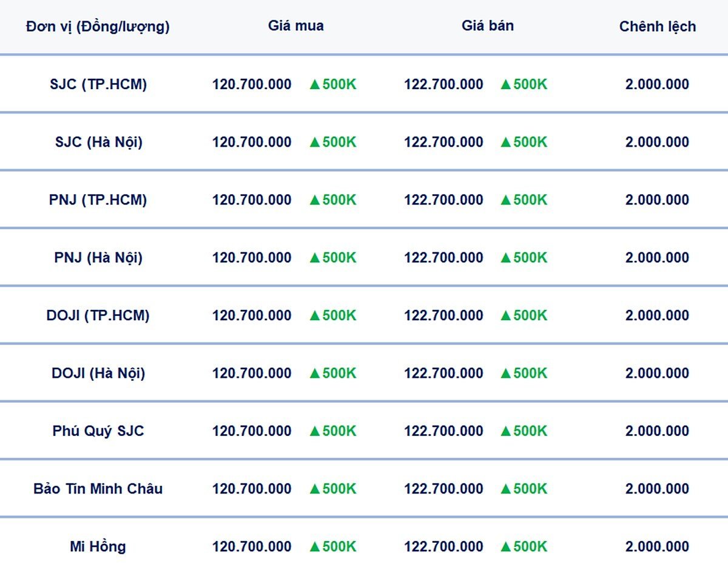Click the DOJI (TP.HCM) buy price
Image resolution: width=728 pixels, height=570 pixels.
point(252,315)
